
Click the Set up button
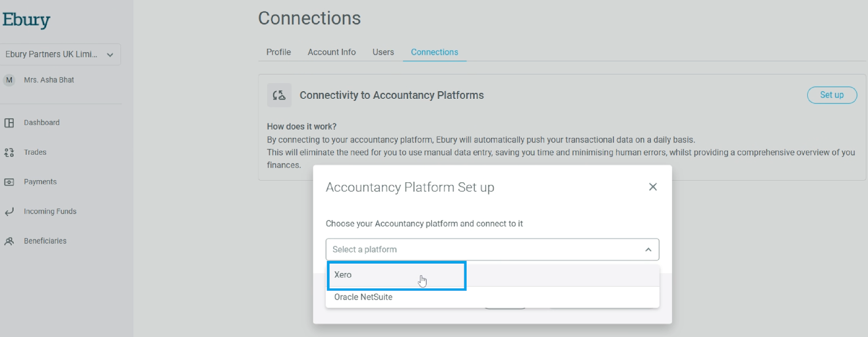pyautogui.click(x=832, y=95)
